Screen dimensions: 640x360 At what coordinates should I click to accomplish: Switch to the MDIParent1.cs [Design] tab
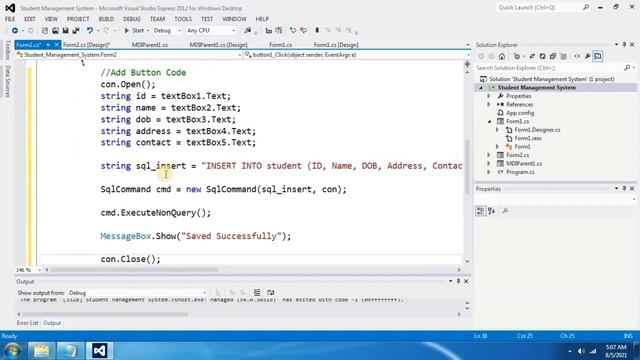218,45
